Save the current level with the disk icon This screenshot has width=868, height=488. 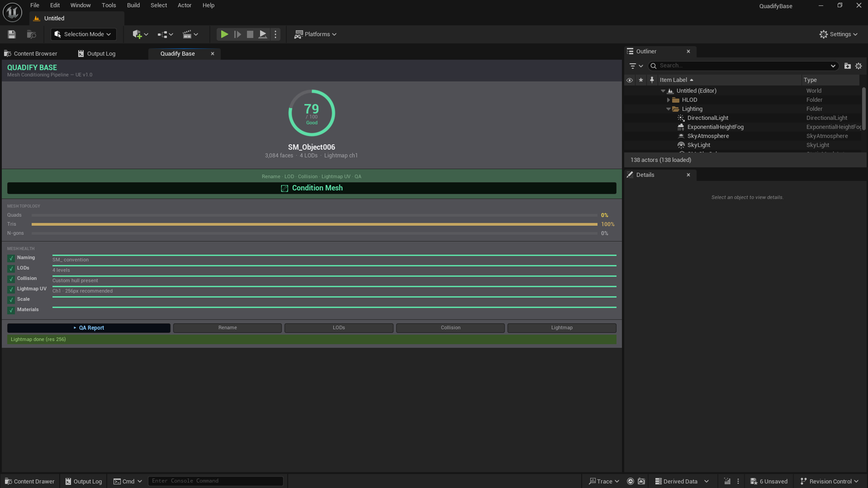tap(12, 34)
